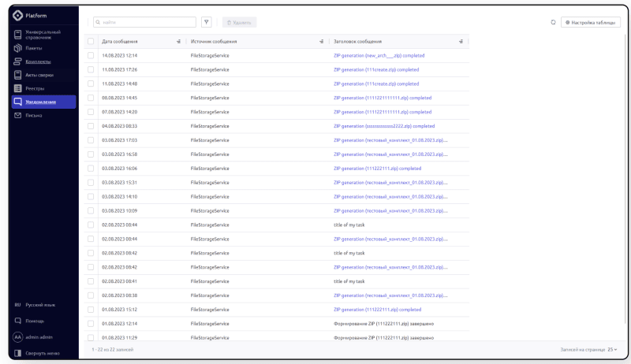Open Помощь help chat icon
Screen dimensions: 631x364
pyautogui.click(x=17, y=321)
